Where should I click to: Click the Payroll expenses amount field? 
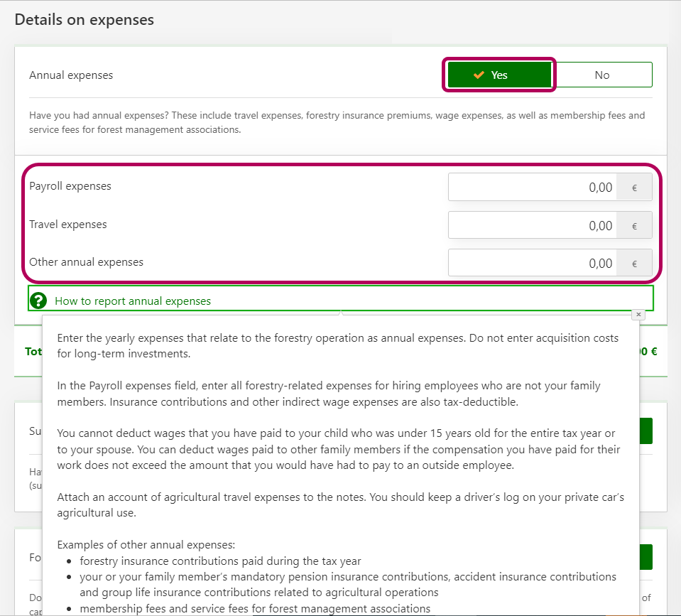[x=532, y=188]
